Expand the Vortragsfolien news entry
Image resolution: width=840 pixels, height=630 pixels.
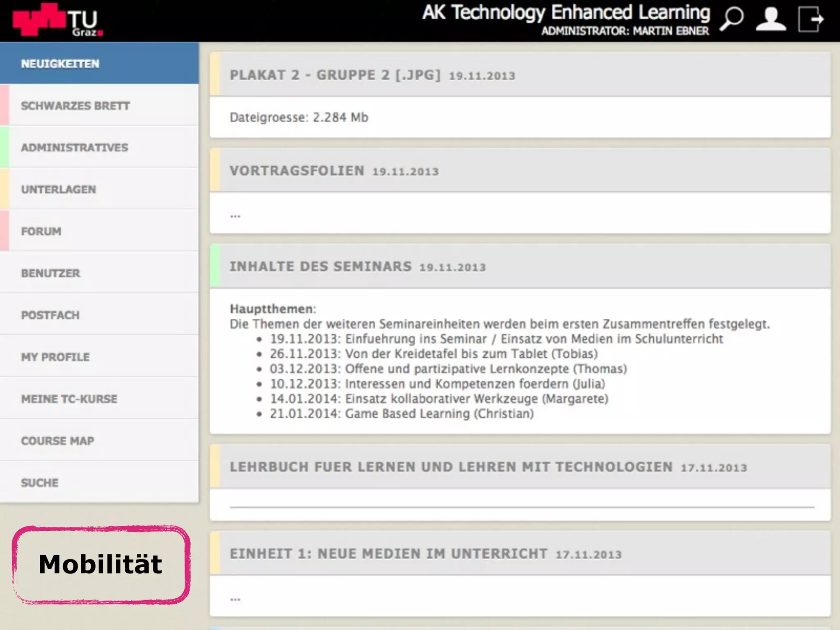(x=297, y=171)
